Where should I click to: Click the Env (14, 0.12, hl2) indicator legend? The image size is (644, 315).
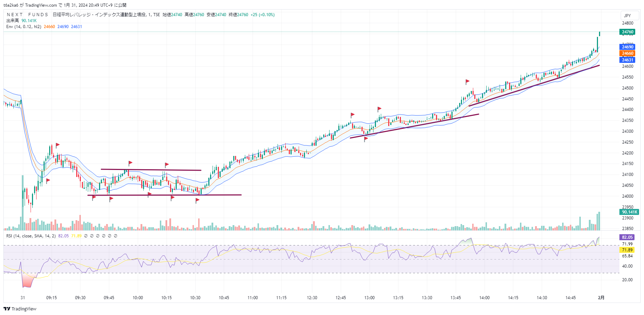pyautogui.click(x=24, y=27)
